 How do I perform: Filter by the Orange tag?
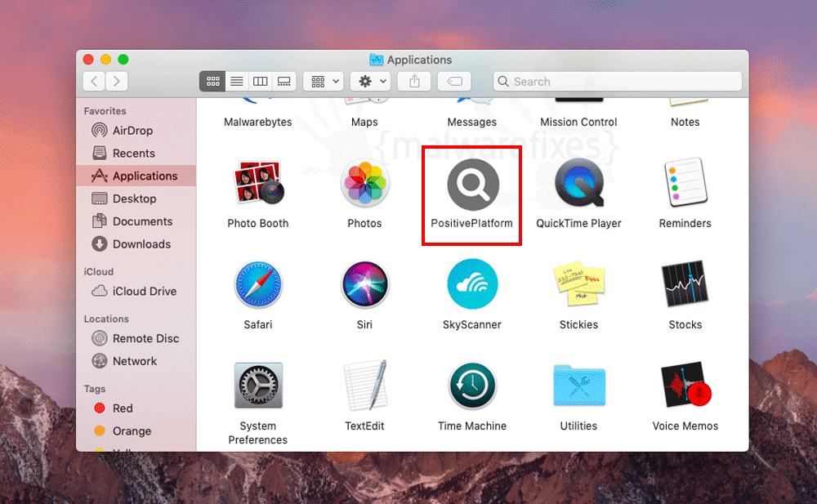pyautogui.click(x=136, y=431)
